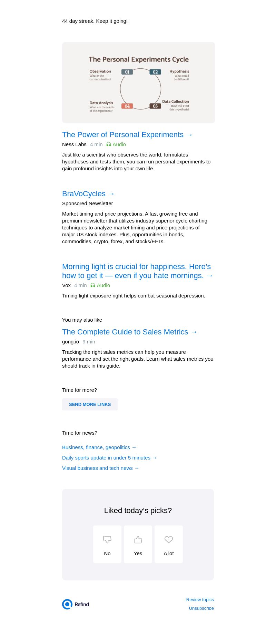Click the Audio label next to Ness Labs
This screenshot has height=644, width=276.
[119, 144]
